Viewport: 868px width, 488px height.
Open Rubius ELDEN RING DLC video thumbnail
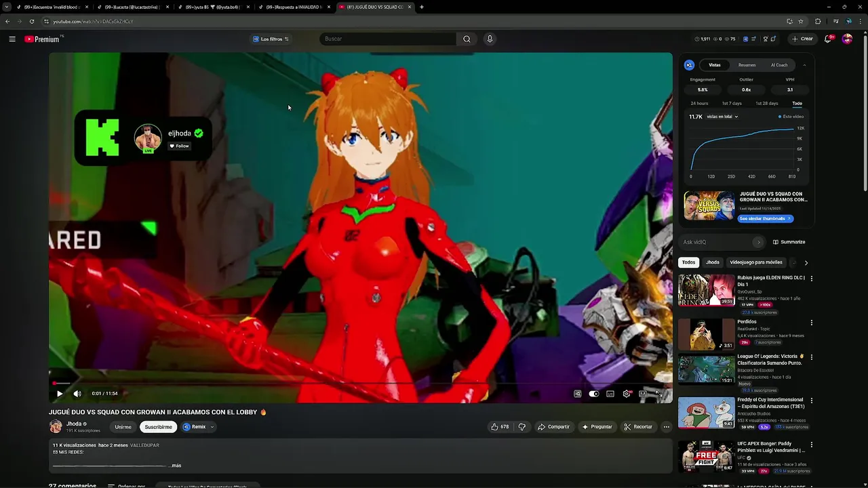[x=706, y=290]
